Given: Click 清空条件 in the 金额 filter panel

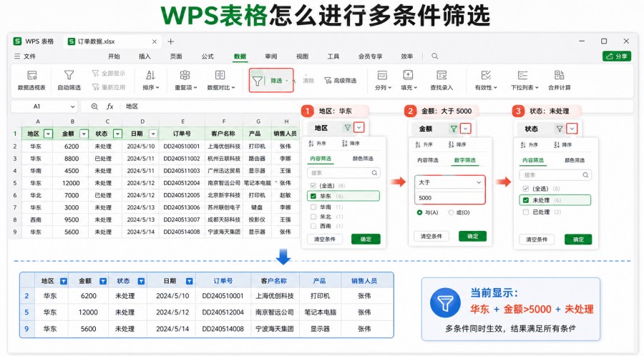Looking at the screenshot, I should (431, 236).
